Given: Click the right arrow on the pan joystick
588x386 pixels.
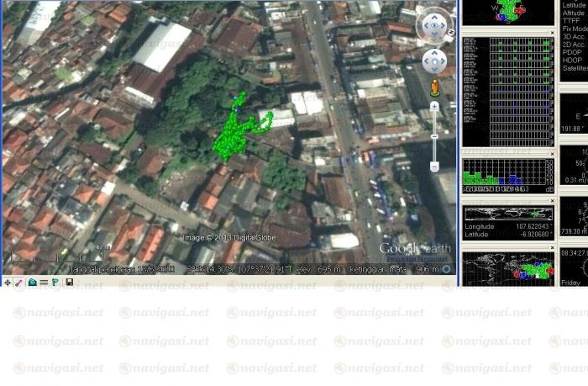Looking at the screenshot, I should point(444,61).
